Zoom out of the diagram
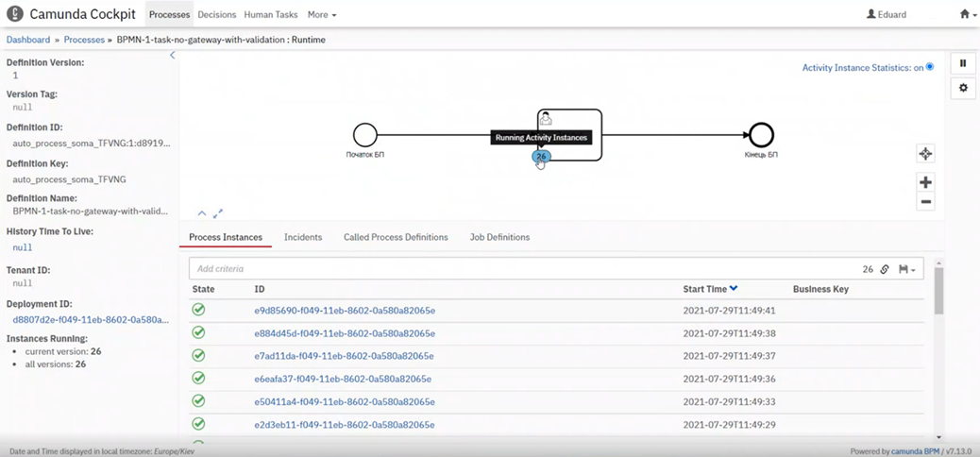 pyautogui.click(x=925, y=201)
